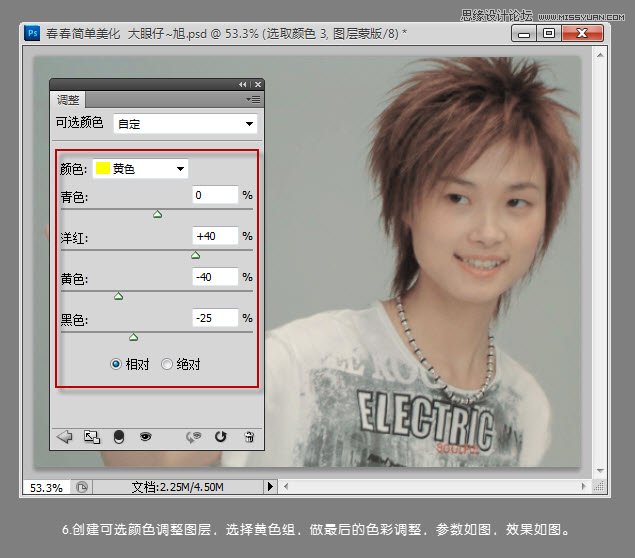Viewport: 635px width, 558px height.
Task: Click the 青色 value field showing 0
Action: pos(215,195)
